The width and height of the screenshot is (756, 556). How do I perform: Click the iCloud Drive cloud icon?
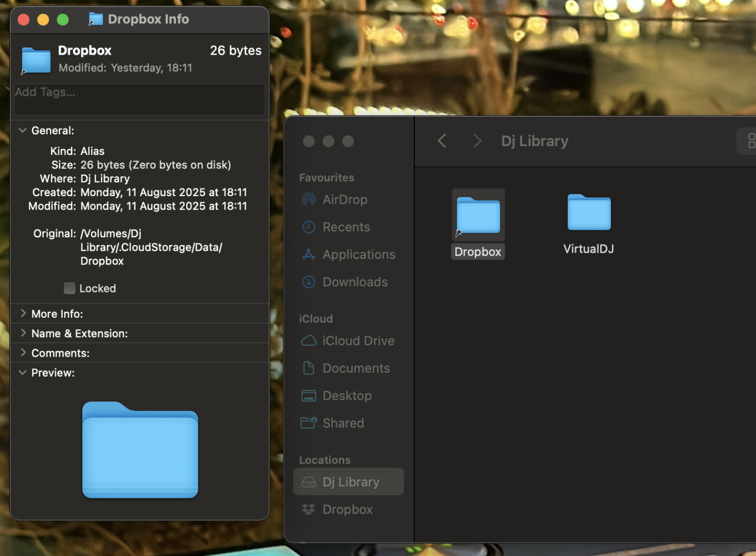coord(309,341)
